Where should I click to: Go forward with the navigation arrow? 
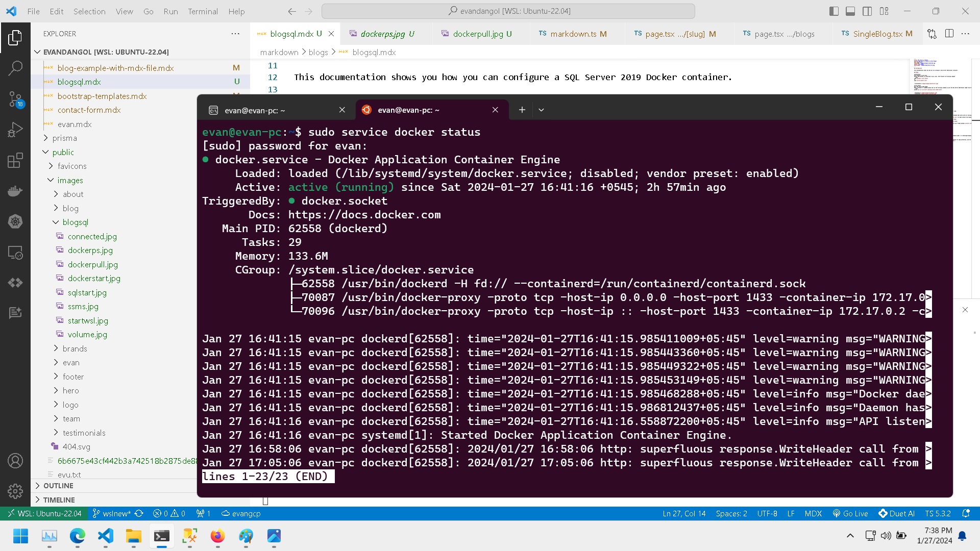pyautogui.click(x=308, y=11)
